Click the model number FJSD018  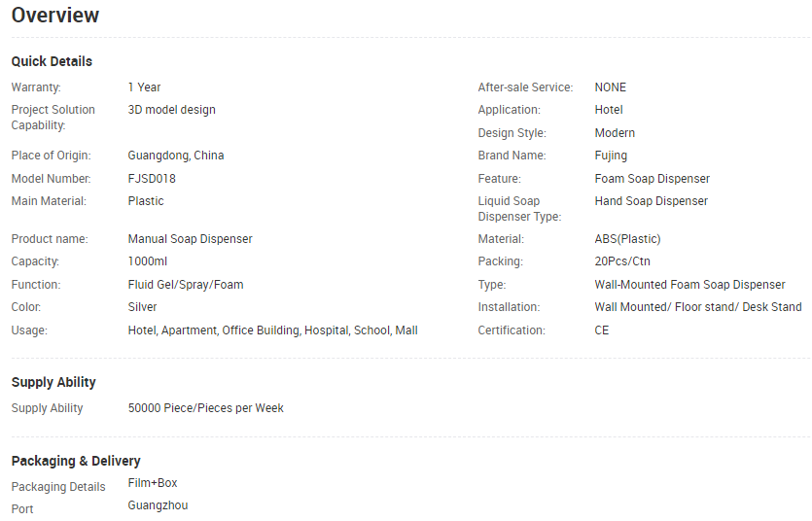(x=152, y=179)
